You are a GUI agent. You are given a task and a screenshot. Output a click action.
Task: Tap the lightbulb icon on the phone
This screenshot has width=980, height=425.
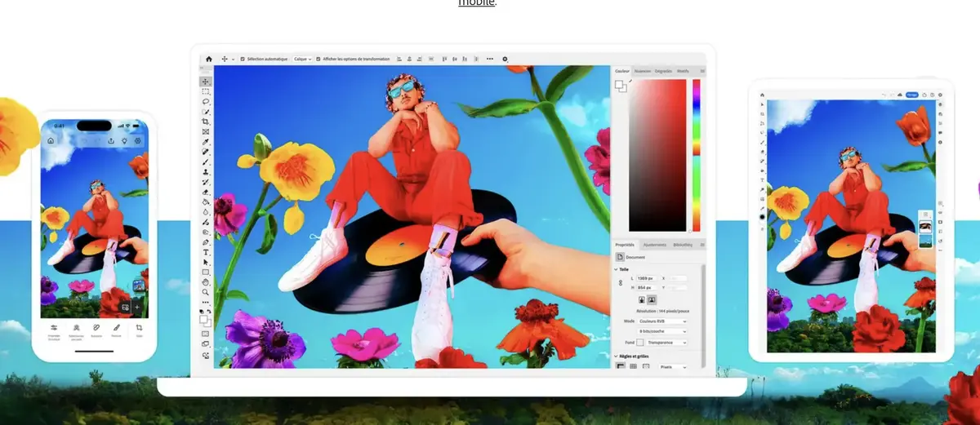[x=124, y=141]
